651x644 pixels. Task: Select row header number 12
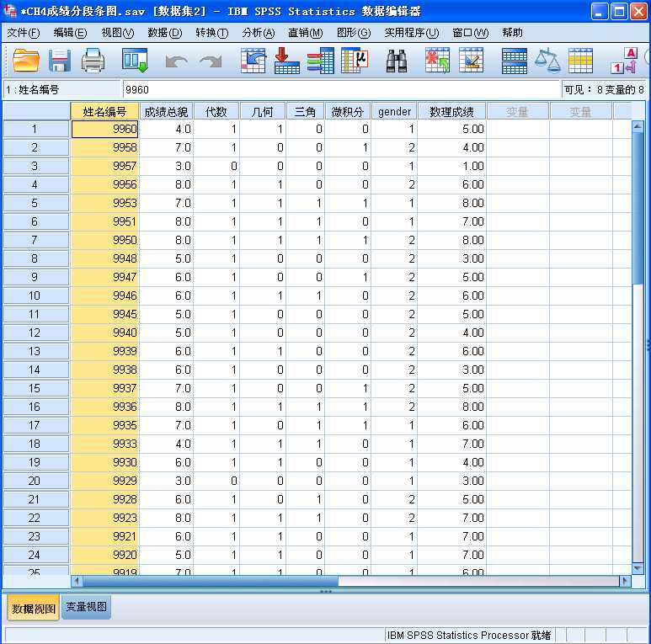click(x=36, y=333)
